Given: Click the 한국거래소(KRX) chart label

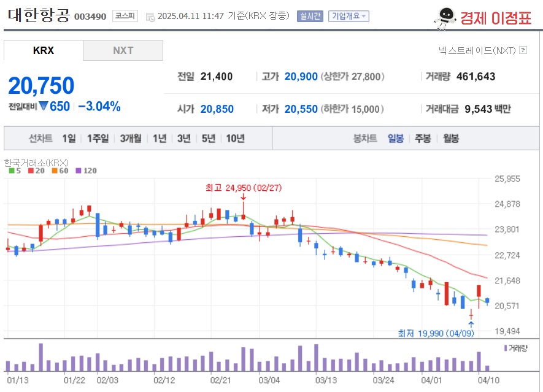Looking at the screenshot, I should pyautogui.click(x=36, y=163).
